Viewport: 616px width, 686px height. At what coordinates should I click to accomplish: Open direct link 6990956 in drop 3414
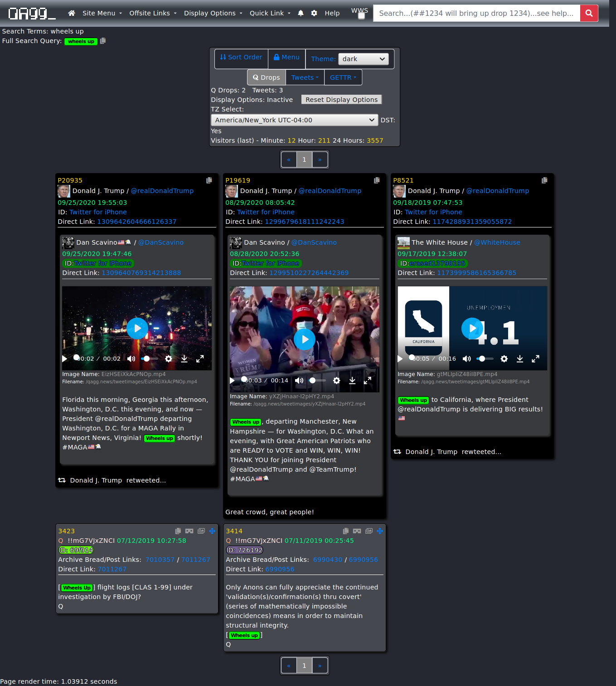pos(280,569)
